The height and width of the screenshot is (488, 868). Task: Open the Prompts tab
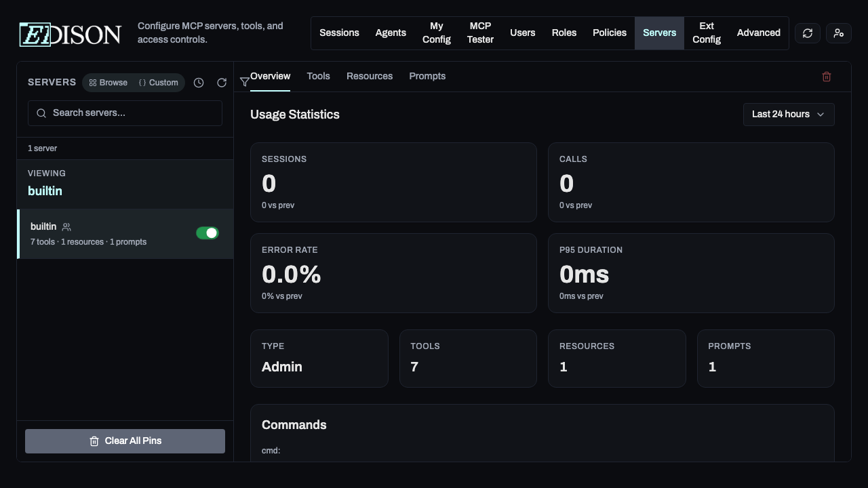[x=427, y=76]
